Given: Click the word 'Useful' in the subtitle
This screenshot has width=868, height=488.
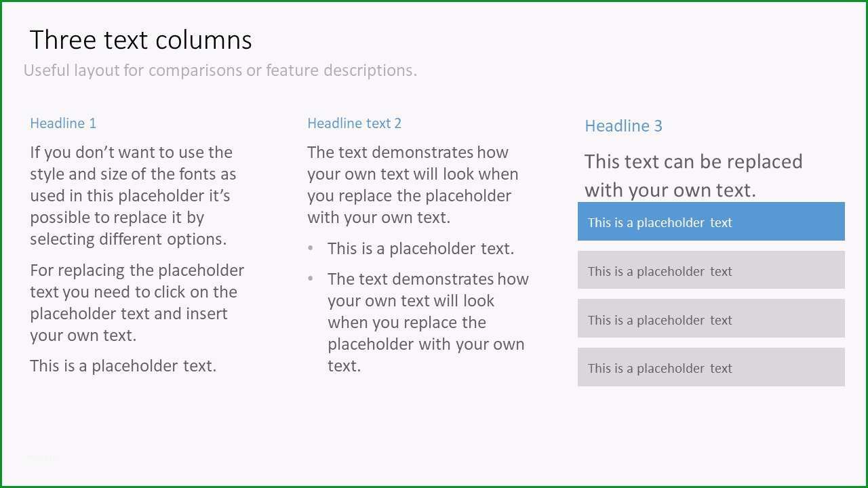Looking at the screenshot, I should pos(47,70).
